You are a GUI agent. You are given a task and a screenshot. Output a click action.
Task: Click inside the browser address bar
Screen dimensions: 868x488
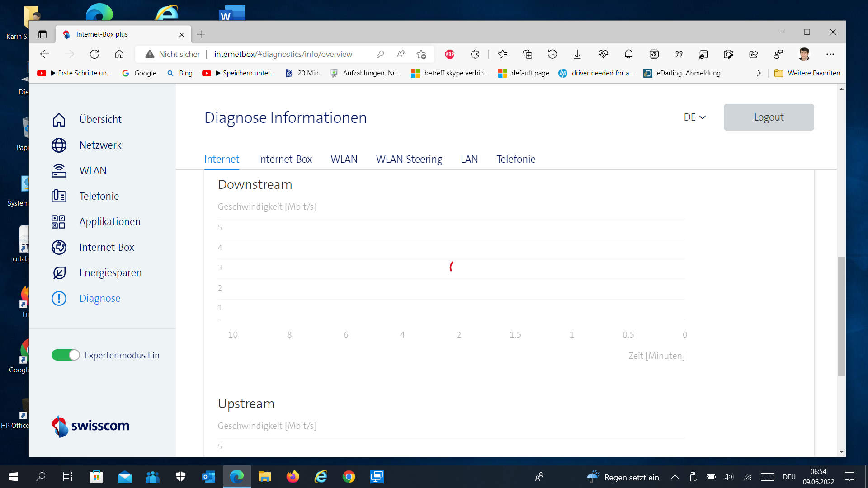pos(283,54)
